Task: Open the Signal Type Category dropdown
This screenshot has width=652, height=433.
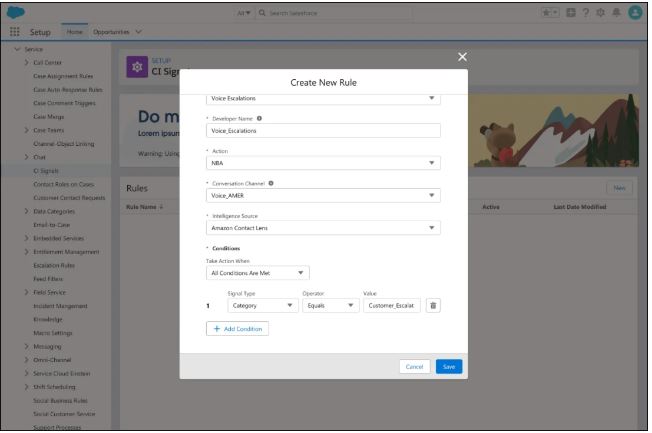Action: (x=249, y=306)
